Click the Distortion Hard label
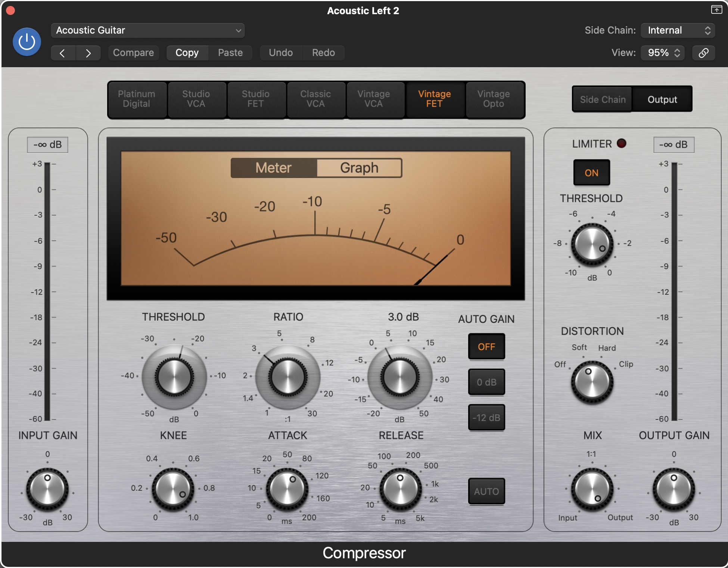Image resolution: width=728 pixels, height=568 pixels. [607, 348]
